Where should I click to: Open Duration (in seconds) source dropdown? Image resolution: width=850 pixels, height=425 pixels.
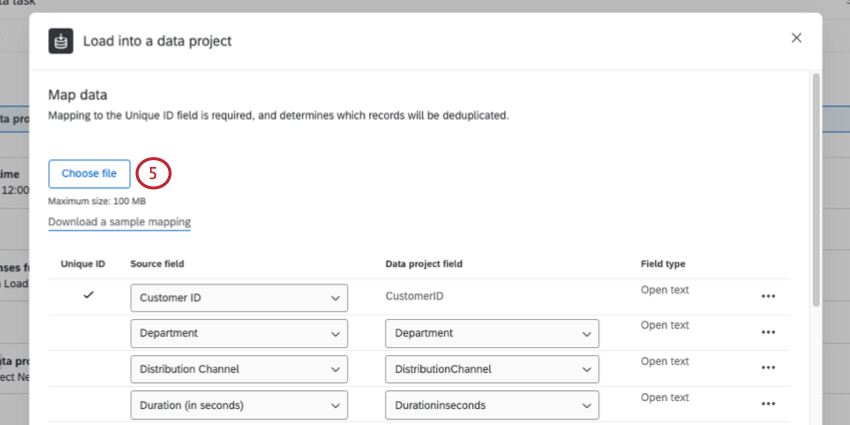coord(239,404)
